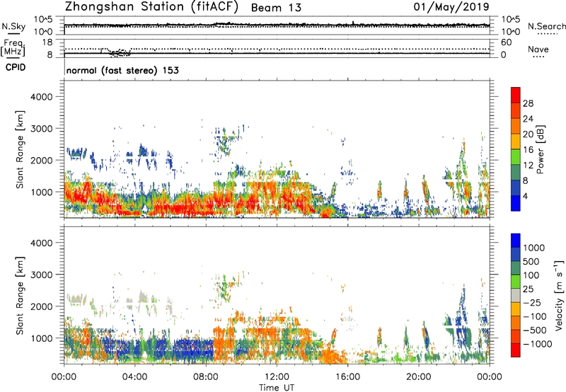Click the bright blue bottom segment of the power colorbar

516,204
